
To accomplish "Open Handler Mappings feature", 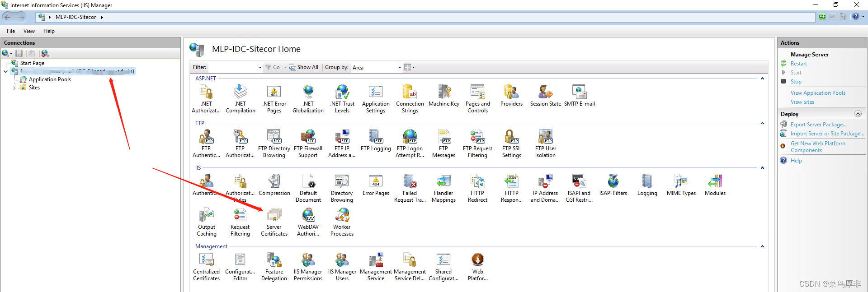I will (x=444, y=188).
